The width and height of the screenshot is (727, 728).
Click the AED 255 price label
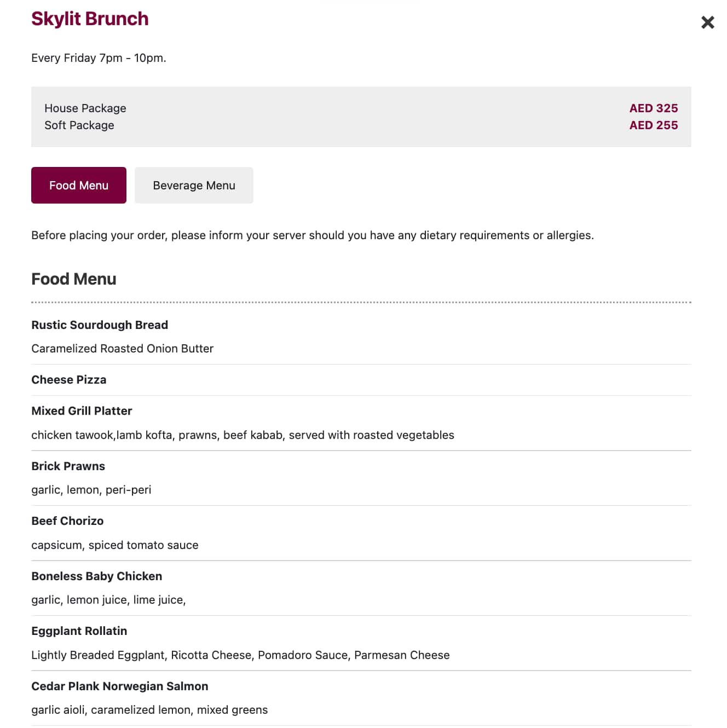[654, 125]
